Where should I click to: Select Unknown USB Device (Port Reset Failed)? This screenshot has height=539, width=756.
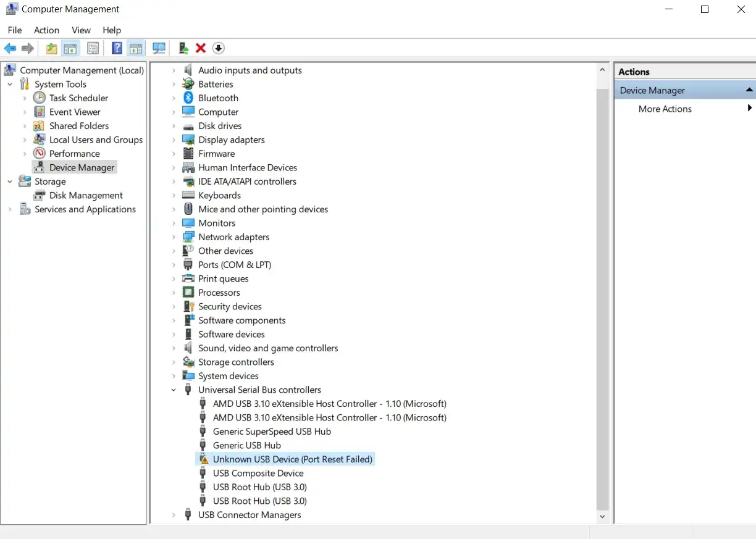click(x=293, y=459)
